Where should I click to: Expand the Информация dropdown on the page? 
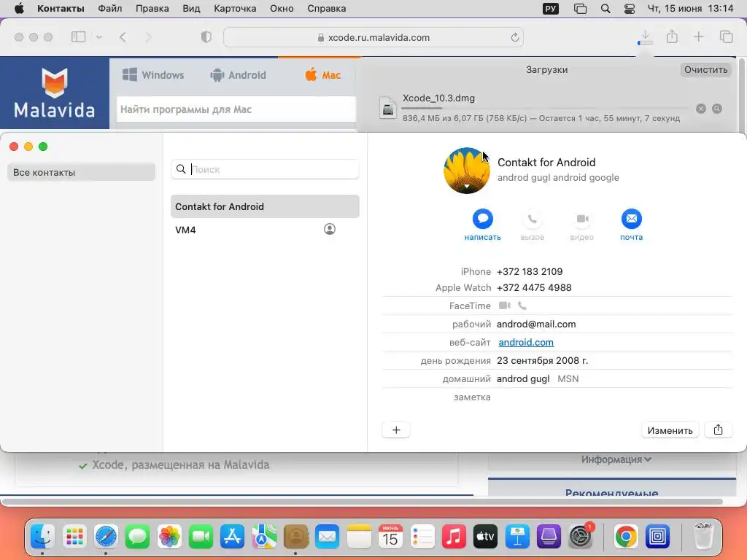616,459
